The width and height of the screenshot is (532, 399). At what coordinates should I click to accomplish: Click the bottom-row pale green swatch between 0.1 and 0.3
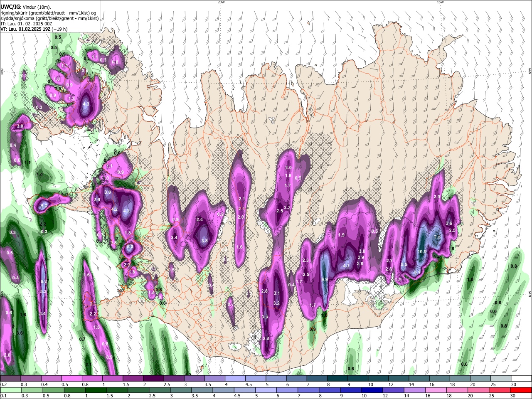tap(11, 390)
